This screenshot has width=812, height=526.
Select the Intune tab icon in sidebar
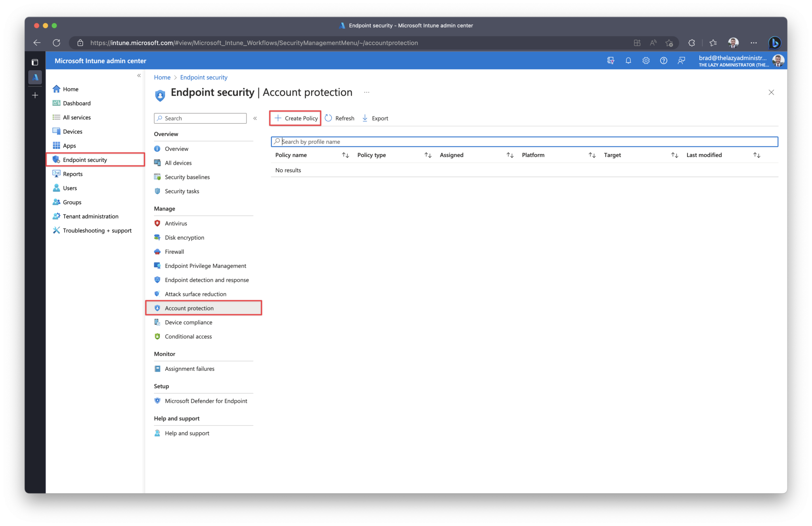click(35, 77)
